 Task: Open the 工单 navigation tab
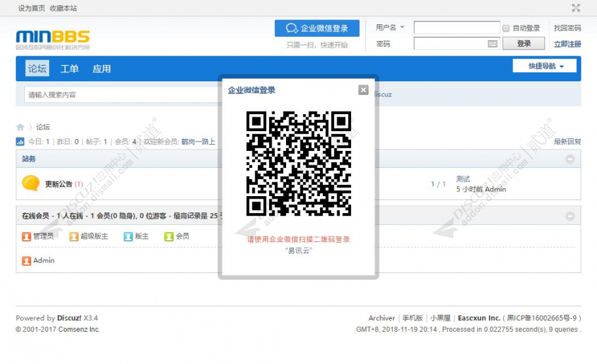[70, 68]
